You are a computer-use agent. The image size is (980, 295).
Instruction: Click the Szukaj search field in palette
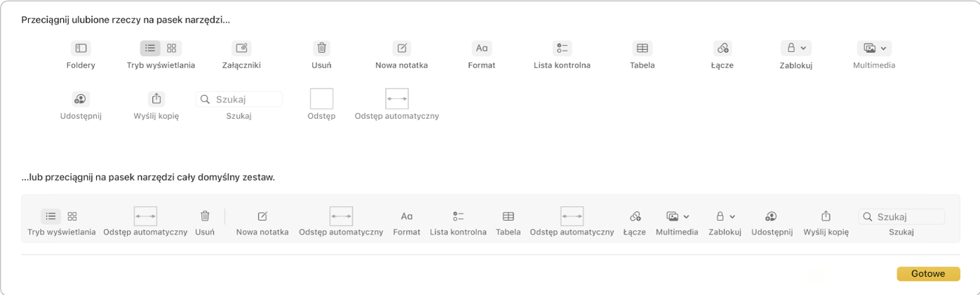(239, 99)
